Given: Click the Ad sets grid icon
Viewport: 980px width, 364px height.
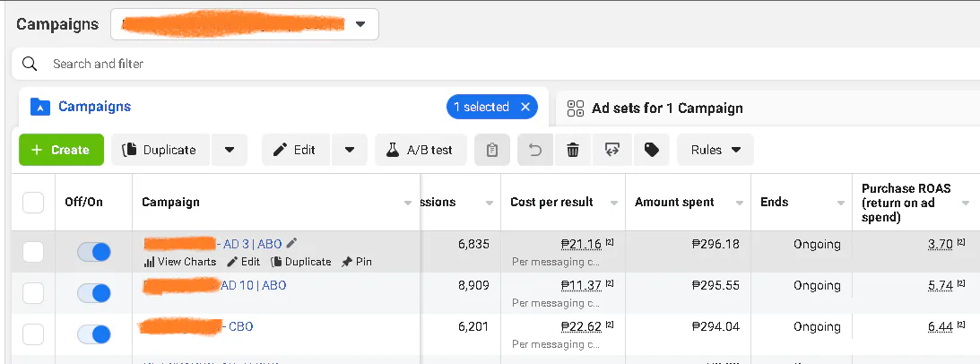Looking at the screenshot, I should (x=575, y=108).
